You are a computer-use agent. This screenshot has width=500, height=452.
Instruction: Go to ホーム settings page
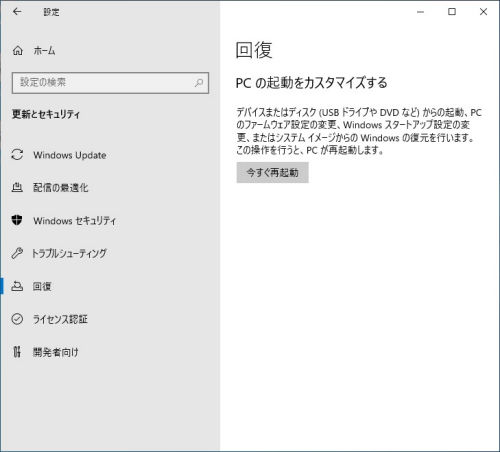(x=110, y=51)
